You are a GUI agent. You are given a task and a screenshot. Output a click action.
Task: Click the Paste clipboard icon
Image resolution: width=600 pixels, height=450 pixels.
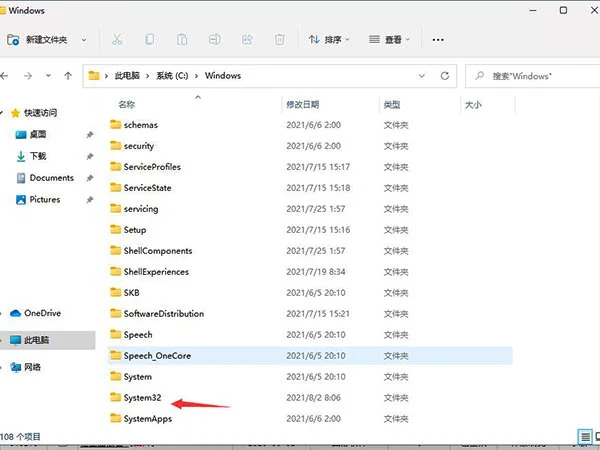pyautogui.click(x=182, y=39)
